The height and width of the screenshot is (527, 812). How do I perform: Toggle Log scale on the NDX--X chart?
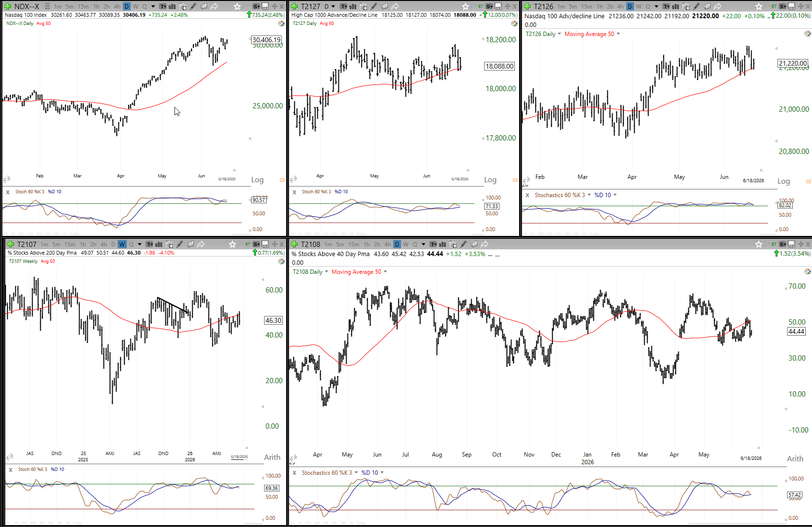pyautogui.click(x=257, y=180)
